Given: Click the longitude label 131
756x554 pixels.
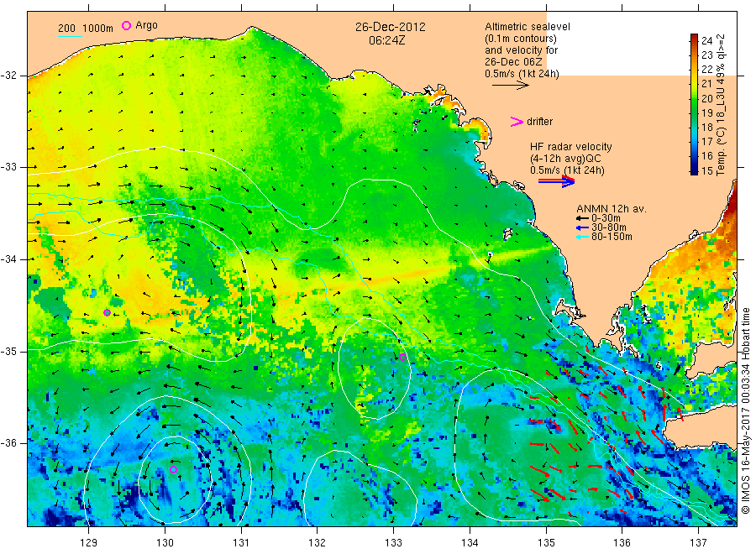Looking at the screenshot, I should pyautogui.click(x=241, y=543).
